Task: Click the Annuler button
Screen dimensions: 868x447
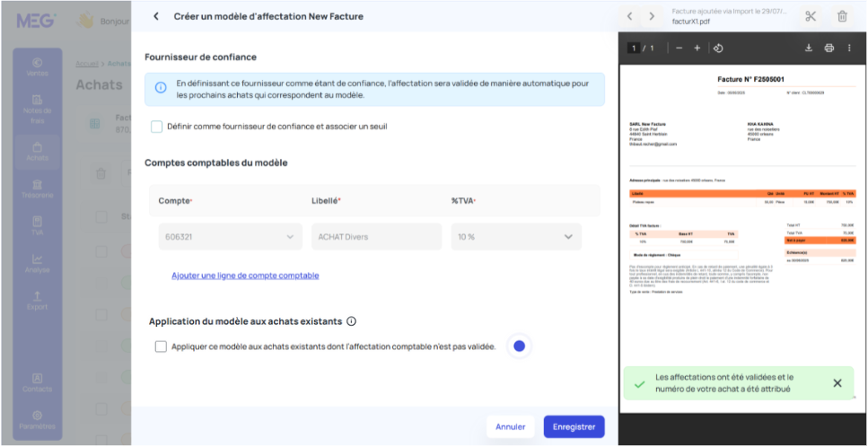Action: [x=511, y=427]
